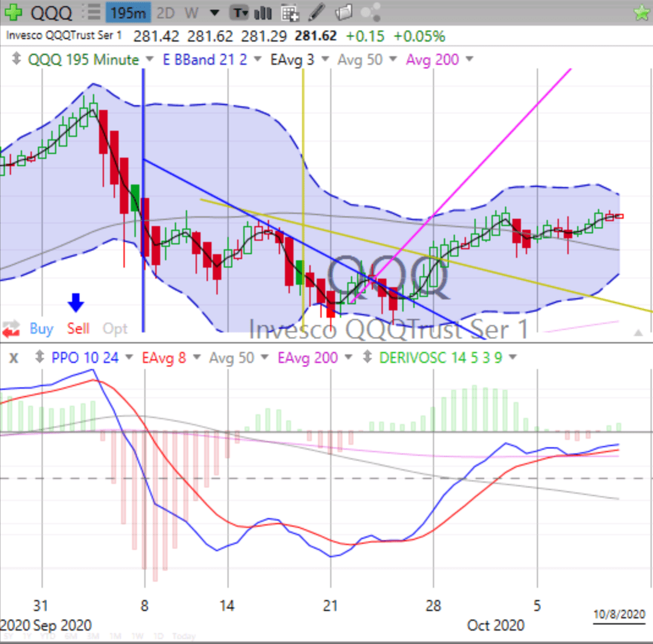The image size is (653, 644).
Task: Click the open price 281.42
Action: 156,36
